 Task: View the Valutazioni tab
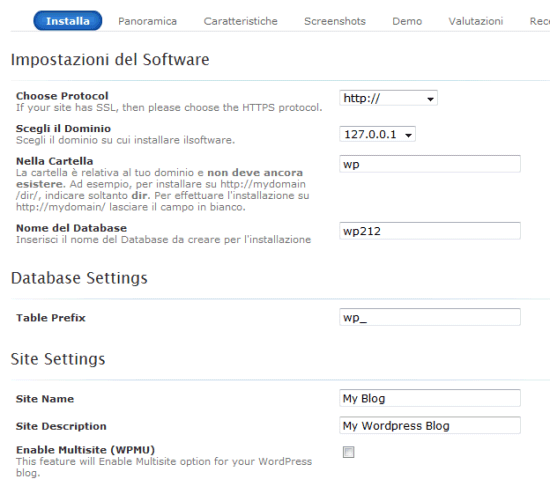click(476, 21)
